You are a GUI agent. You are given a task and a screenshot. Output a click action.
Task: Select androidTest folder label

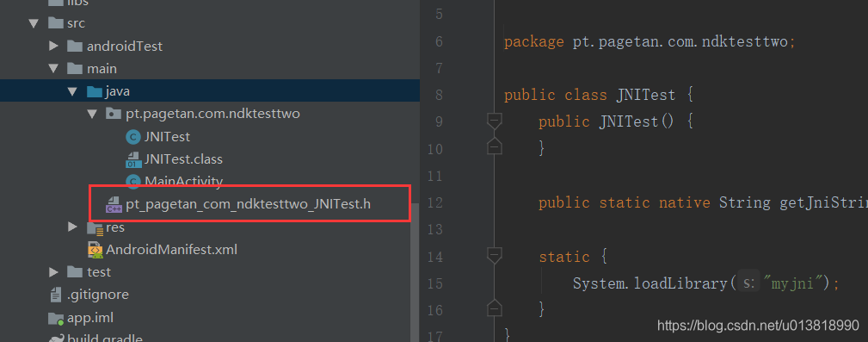coord(125,46)
